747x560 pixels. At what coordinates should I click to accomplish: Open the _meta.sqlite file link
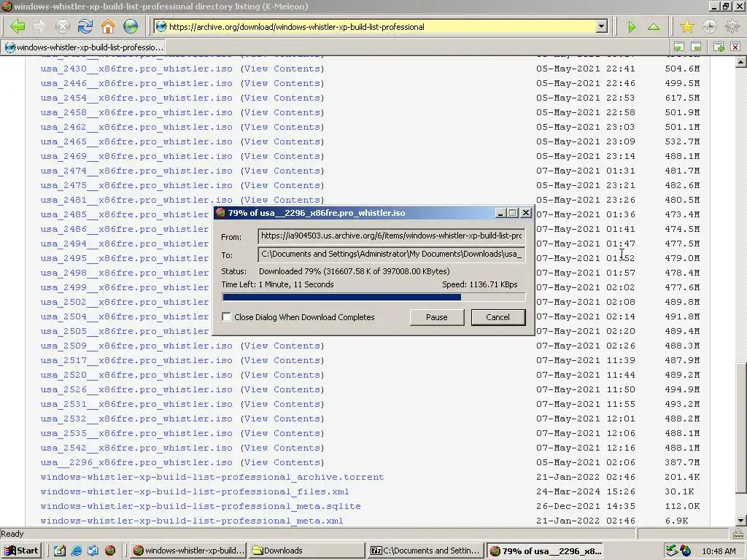pos(201,506)
